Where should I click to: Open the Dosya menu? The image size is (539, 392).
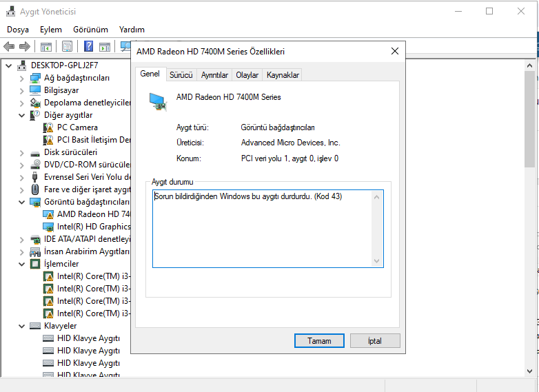click(18, 30)
